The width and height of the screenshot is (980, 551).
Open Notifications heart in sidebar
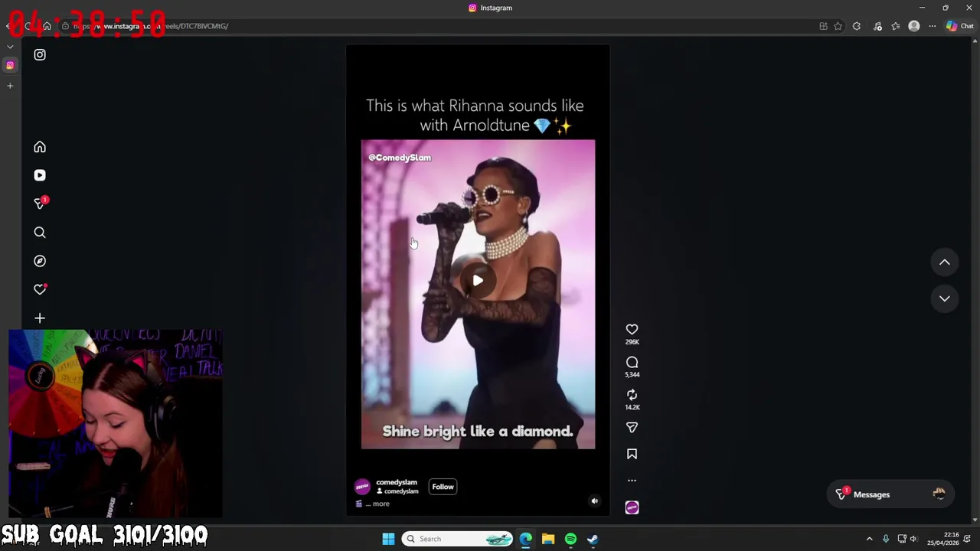40,289
